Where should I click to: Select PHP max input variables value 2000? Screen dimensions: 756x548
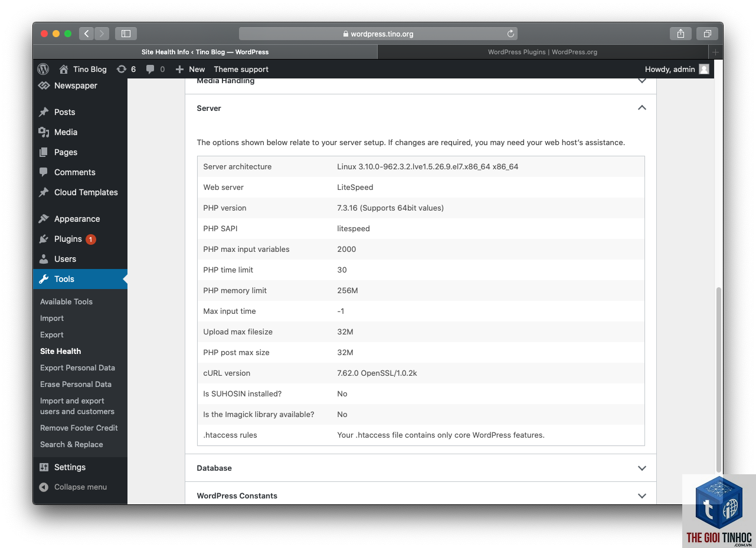click(x=346, y=249)
